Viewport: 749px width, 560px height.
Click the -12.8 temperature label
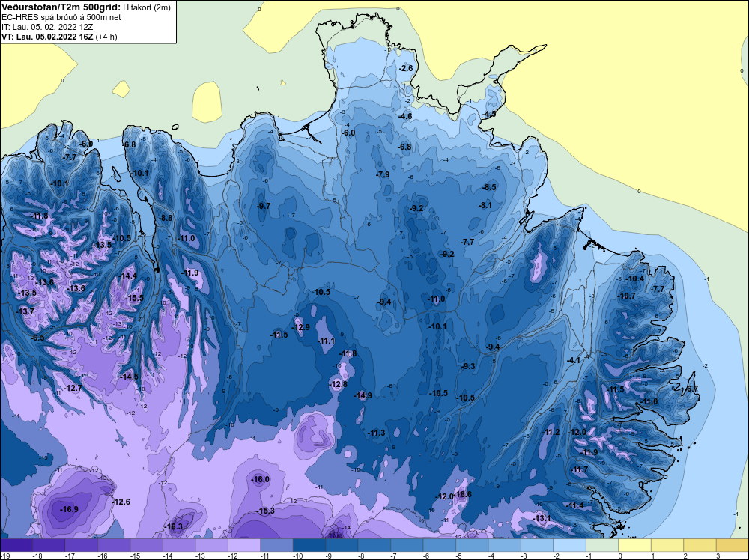[338, 384]
